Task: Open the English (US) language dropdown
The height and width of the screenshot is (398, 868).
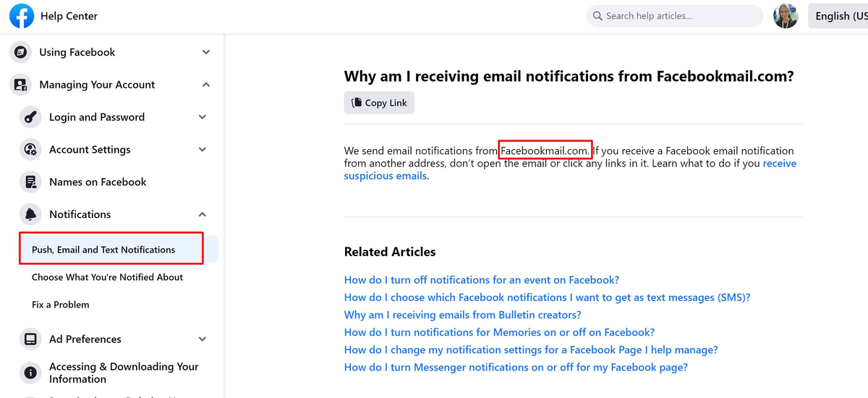Action: [x=838, y=16]
